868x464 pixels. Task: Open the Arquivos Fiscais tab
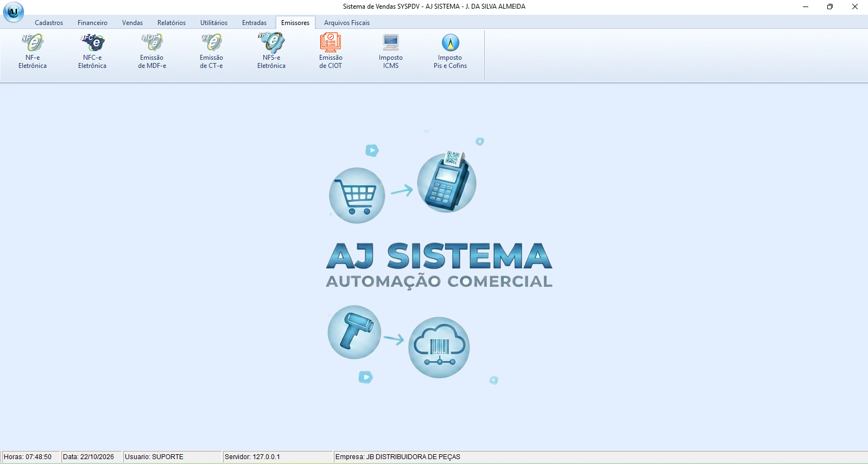347,23
